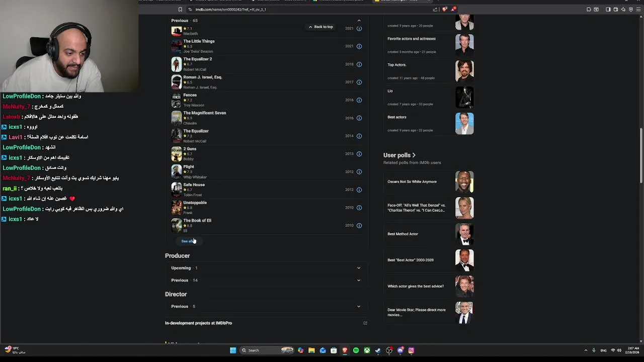Click the page vertical scrollbar thumb
The image size is (644, 362).
pyautogui.click(x=641, y=156)
